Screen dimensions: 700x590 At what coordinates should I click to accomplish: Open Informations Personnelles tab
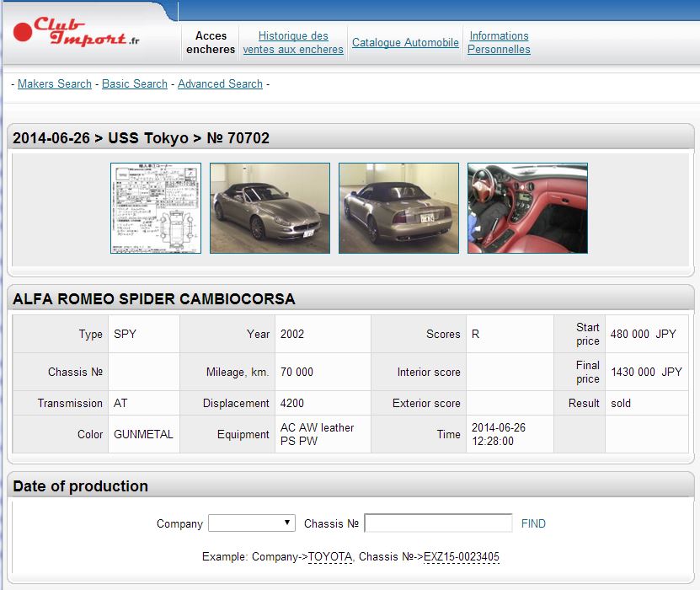pyautogui.click(x=499, y=42)
